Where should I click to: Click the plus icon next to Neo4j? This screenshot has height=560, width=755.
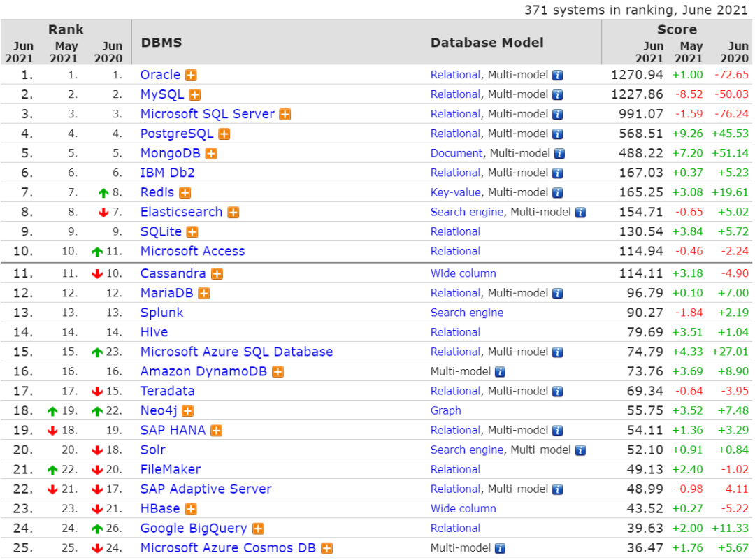point(188,411)
